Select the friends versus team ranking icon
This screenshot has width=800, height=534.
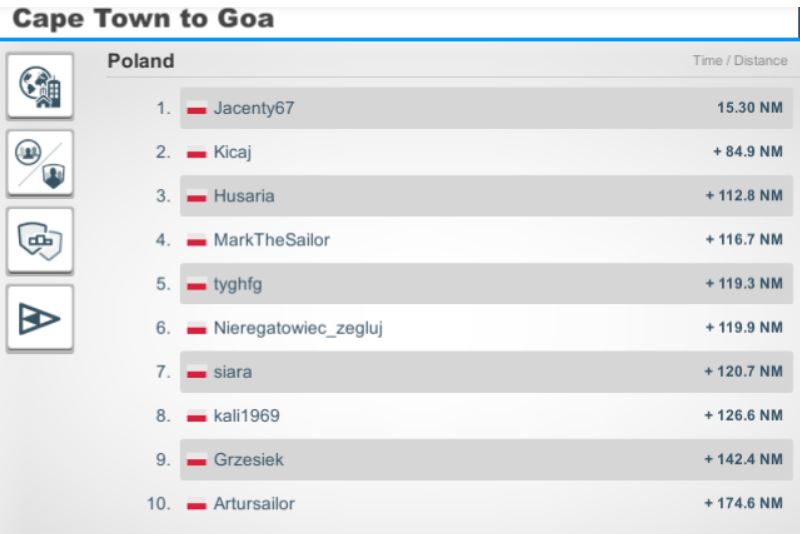(40, 163)
